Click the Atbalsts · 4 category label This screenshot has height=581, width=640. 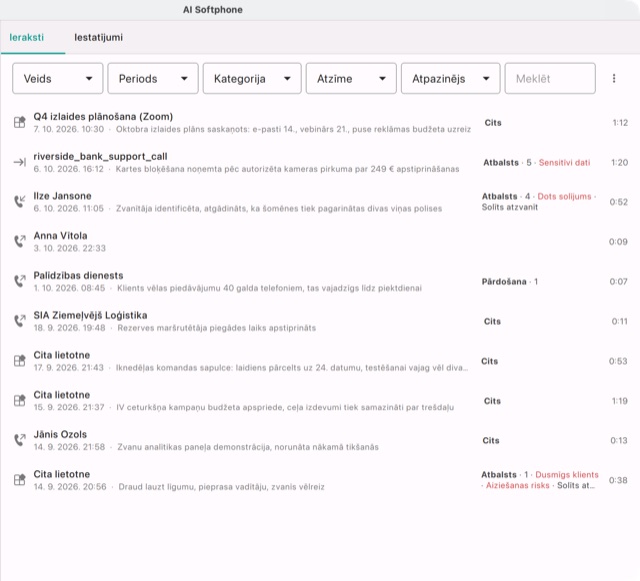pyautogui.click(x=506, y=196)
